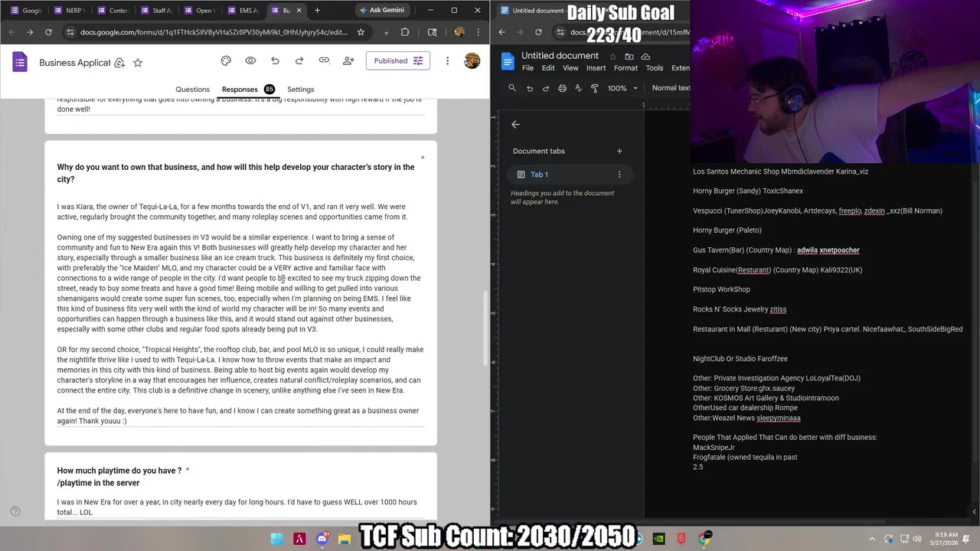The width and height of the screenshot is (980, 551).
Task: Preview the form with the eye icon
Action: tap(250, 60)
